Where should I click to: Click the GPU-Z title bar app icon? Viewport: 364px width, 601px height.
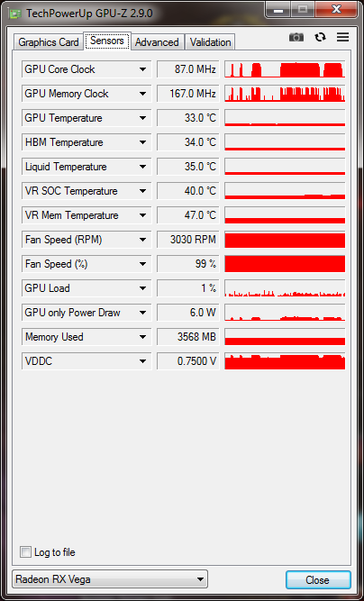tap(15, 14)
